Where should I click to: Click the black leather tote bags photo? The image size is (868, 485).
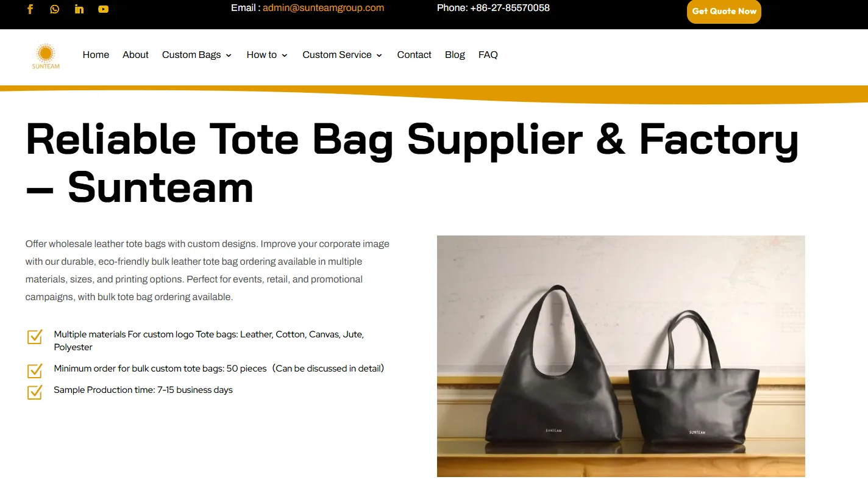tap(621, 356)
